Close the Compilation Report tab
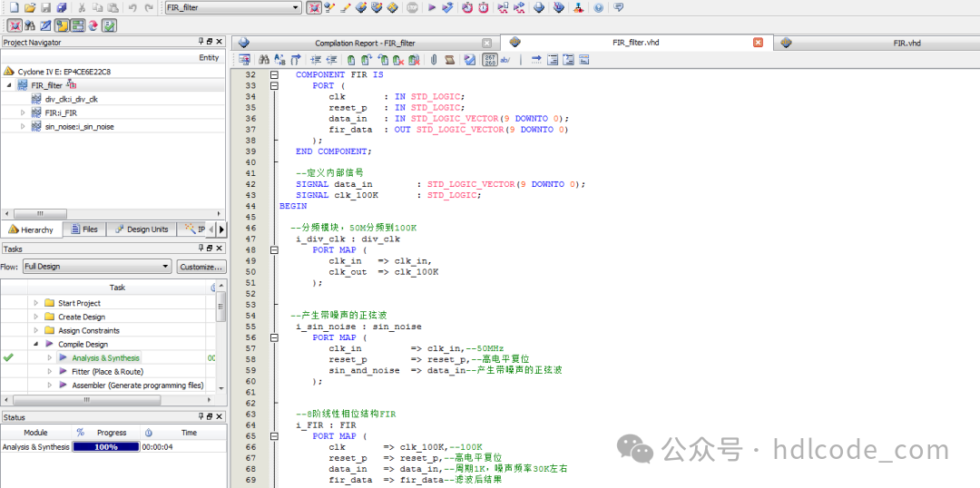980x488 pixels. (x=487, y=44)
